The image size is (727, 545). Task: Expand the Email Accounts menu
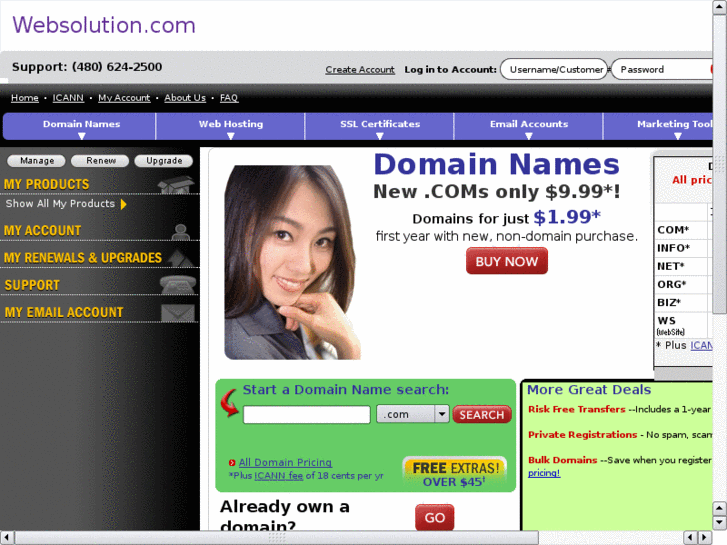click(529, 127)
